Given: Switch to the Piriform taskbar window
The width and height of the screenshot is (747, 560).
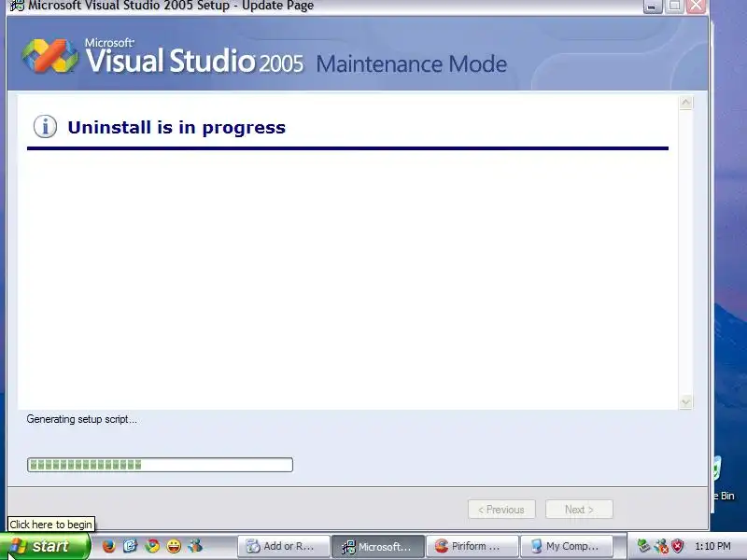Looking at the screenshot, I should pos(472,546).
